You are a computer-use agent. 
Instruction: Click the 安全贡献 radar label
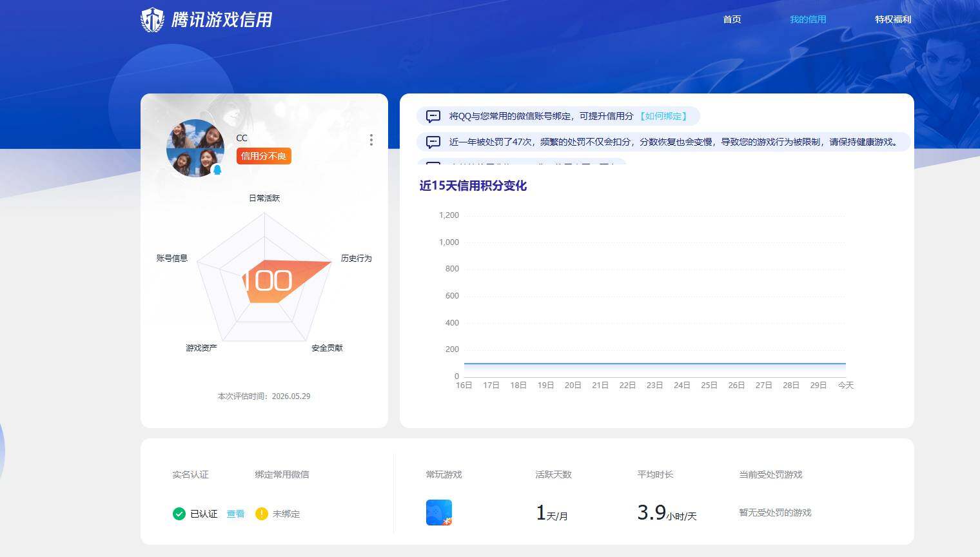pos(328,347)
